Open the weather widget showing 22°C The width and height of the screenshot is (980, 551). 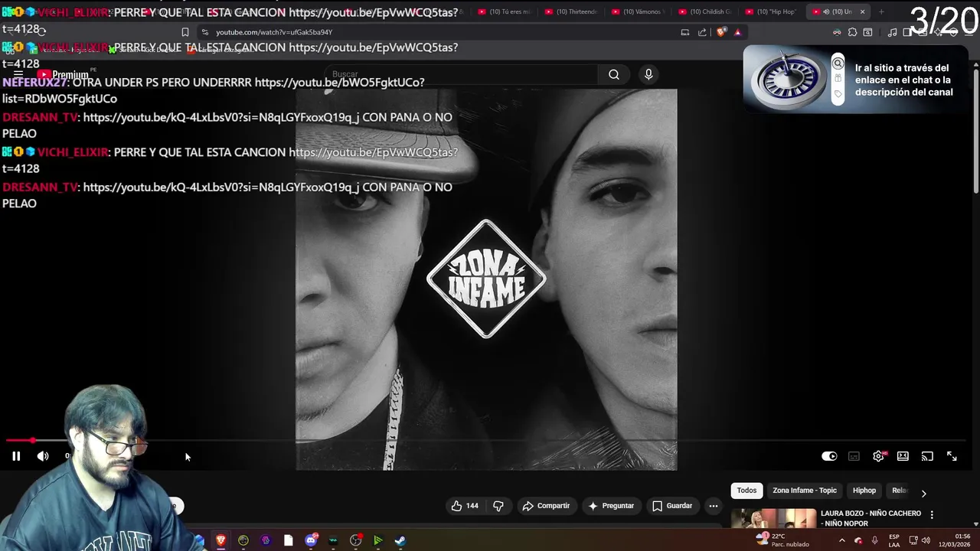coord(782,540)
